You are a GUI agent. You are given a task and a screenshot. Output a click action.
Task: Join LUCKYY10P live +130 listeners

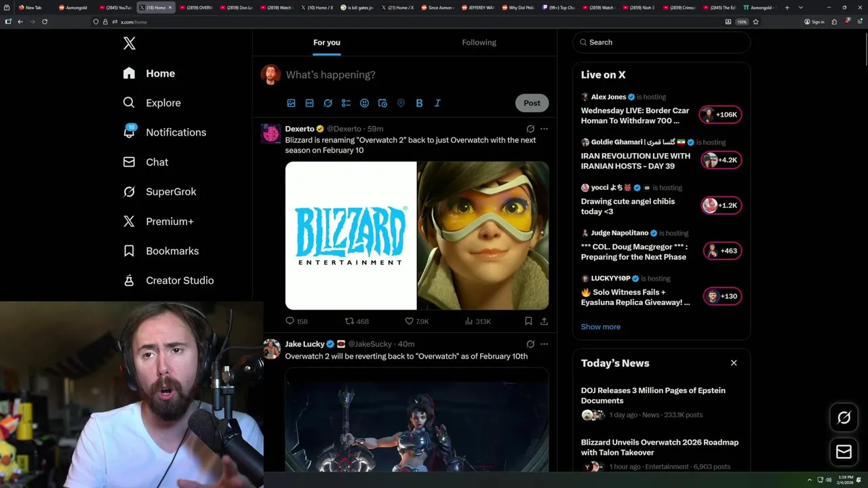point(722,296)
